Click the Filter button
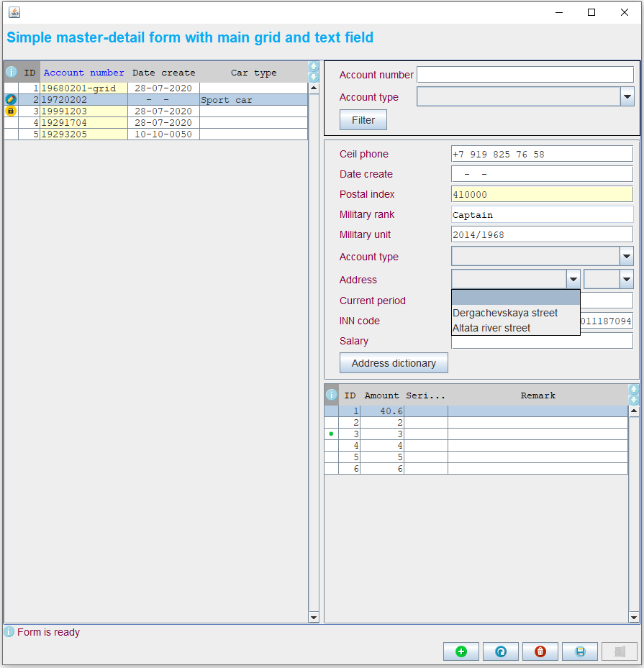Viewport: 644px width, 668px height. pos(363,120)
